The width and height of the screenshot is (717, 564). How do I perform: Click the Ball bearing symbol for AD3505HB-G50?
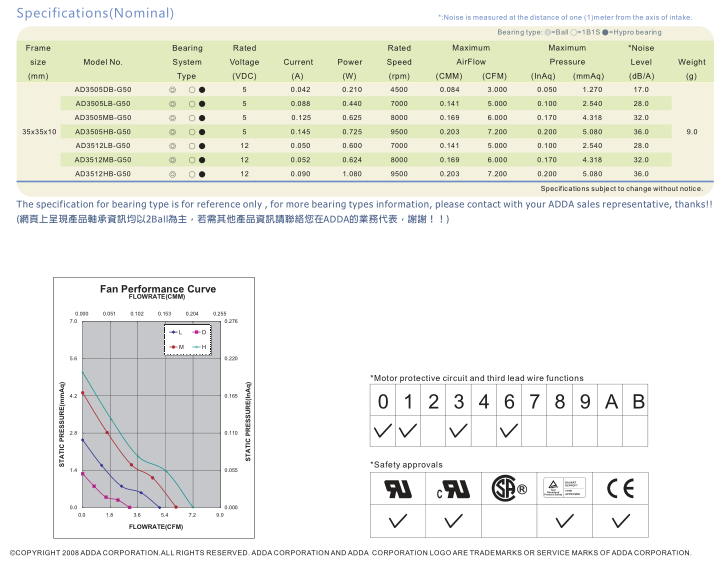(172, 132)
